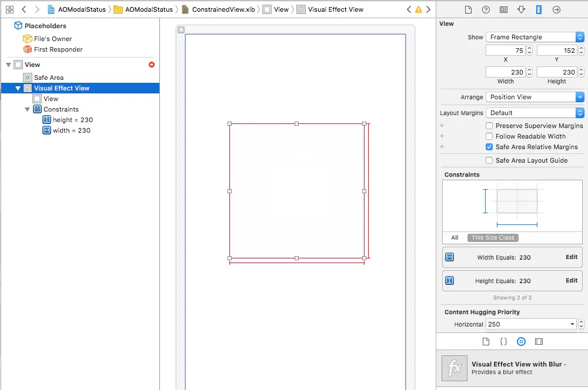Click the X position field
Viewport: 588px width, 390px height.
506,50
